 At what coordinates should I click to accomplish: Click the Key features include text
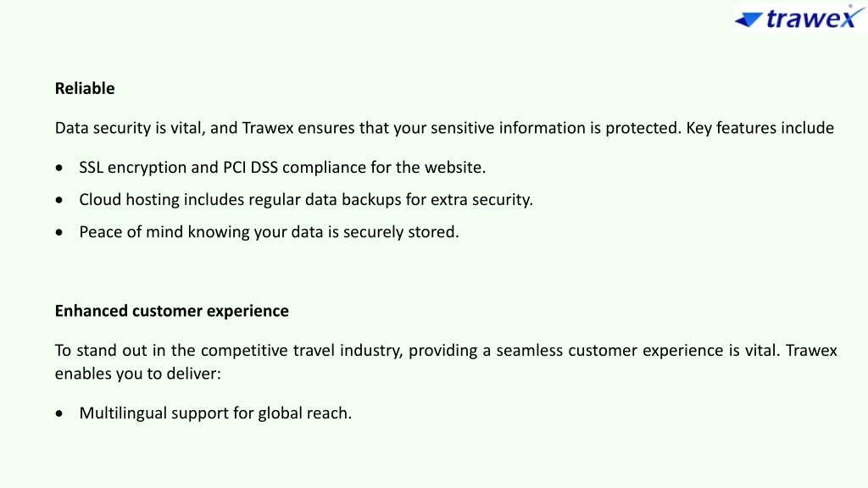(x=760, y=129)
